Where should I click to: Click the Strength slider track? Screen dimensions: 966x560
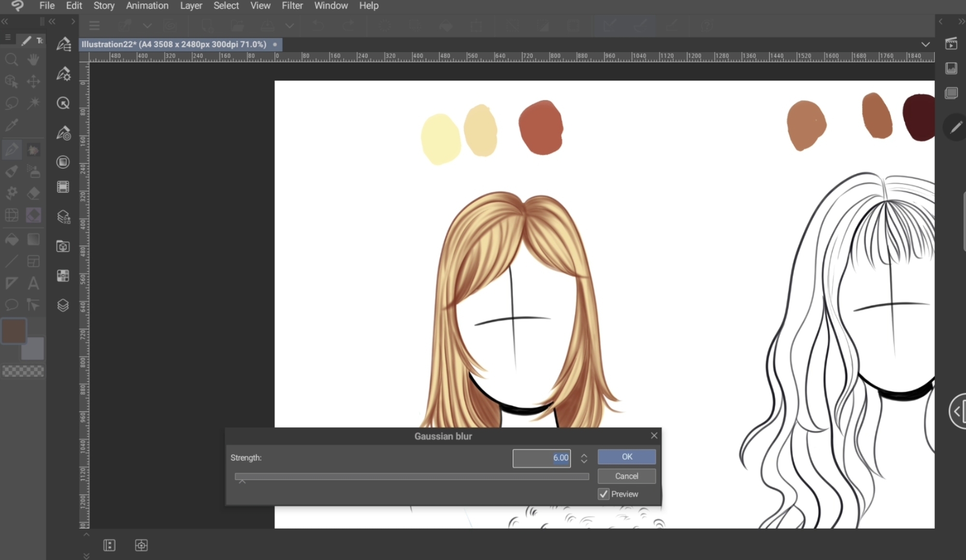click(412, 476)
